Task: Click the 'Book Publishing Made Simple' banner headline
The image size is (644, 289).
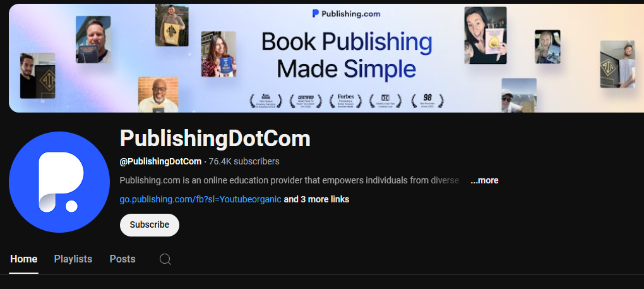Action: [347, 56]
